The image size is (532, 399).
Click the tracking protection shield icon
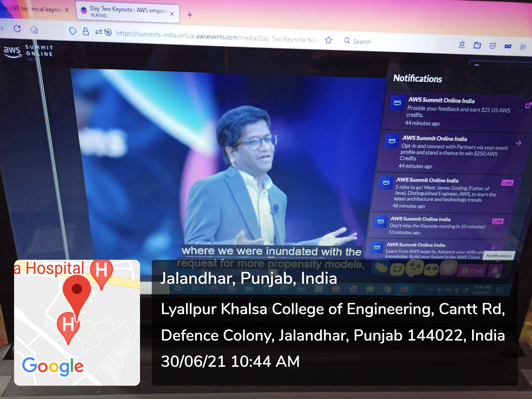coord(72,31)
